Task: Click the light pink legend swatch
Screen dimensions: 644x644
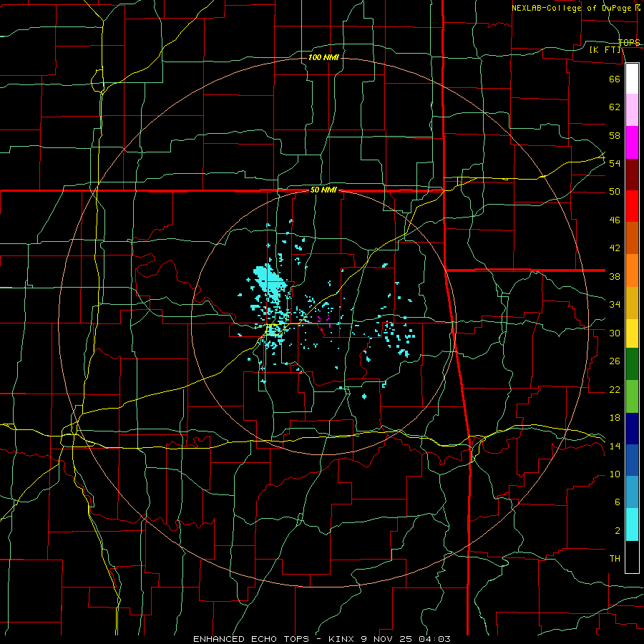Action: click(x=632, y=109)
